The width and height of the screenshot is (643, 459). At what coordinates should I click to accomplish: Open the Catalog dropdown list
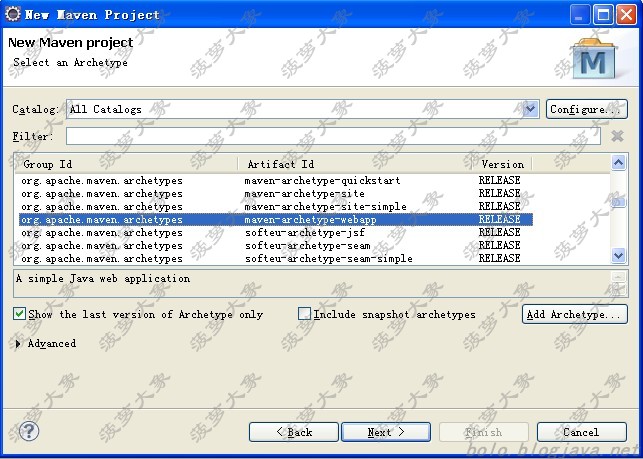(531, 109)
